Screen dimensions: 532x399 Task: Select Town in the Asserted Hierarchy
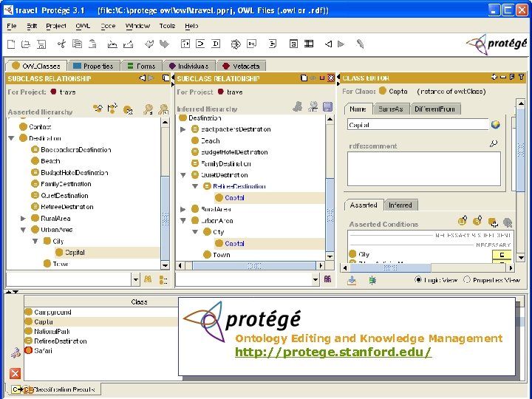click(61, 264)
